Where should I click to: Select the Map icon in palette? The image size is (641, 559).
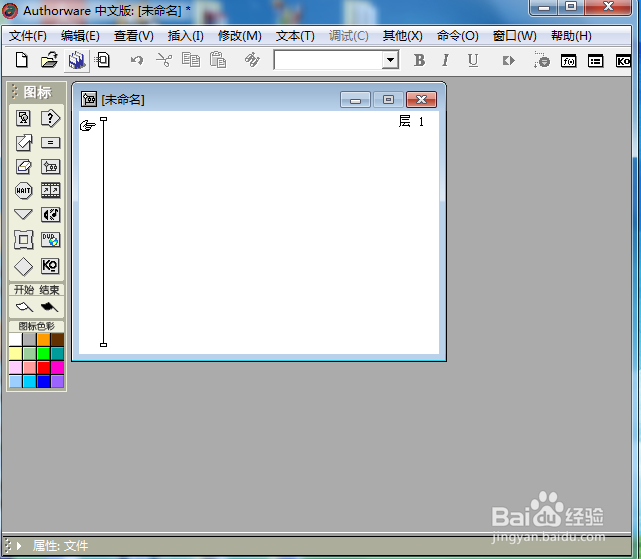50,167
